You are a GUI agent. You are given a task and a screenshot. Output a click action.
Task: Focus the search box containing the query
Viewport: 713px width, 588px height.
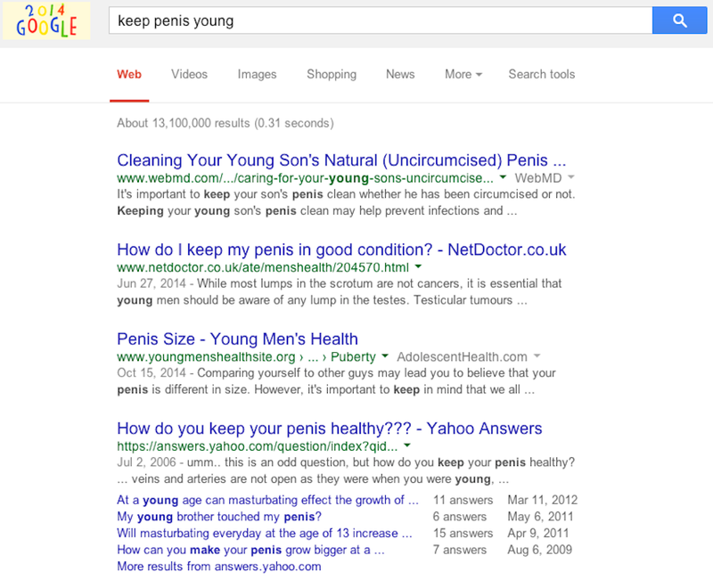click(381, 20)
